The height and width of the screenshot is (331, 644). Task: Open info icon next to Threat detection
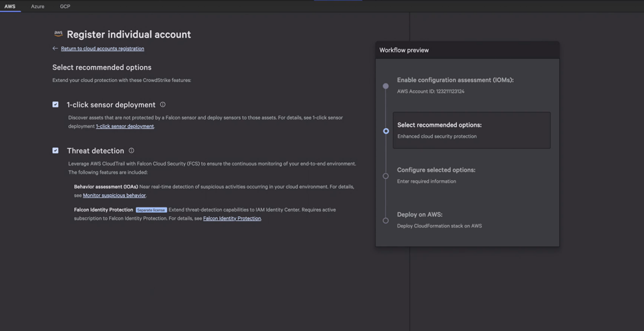131,150
